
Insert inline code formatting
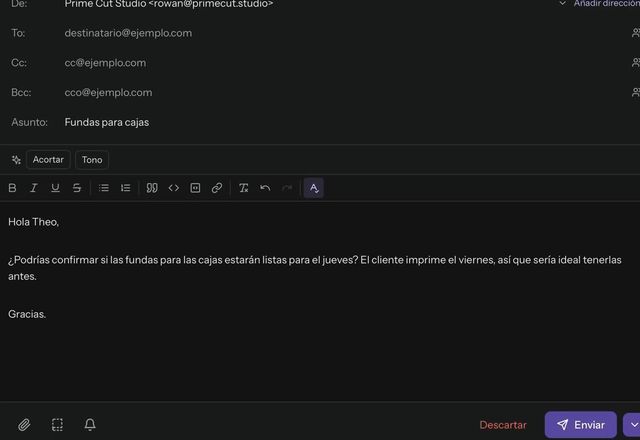[x=173, y=188]
